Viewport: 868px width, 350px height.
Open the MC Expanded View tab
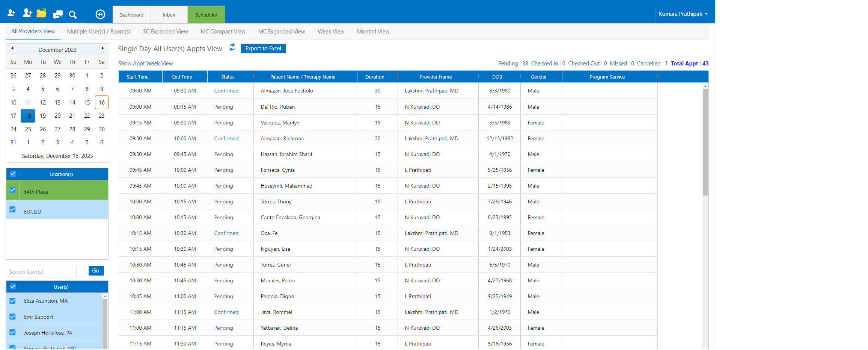[x=282, y=31]
